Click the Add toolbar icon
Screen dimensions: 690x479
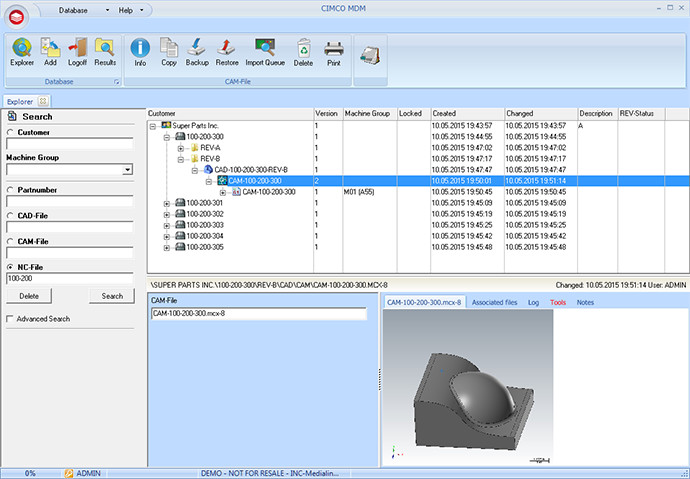[x=50, y=48]
